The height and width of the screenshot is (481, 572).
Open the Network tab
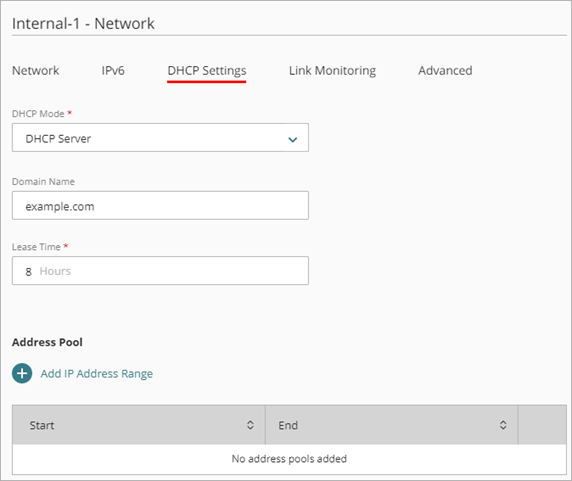pos(35,70)
